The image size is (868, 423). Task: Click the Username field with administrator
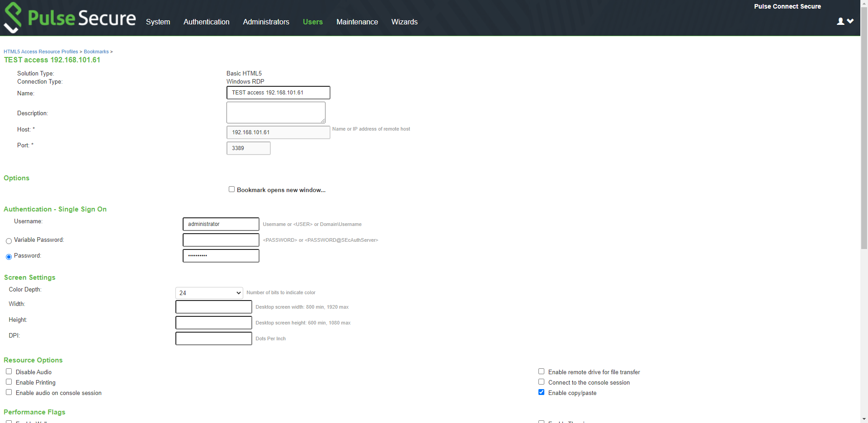pos(221,224)
